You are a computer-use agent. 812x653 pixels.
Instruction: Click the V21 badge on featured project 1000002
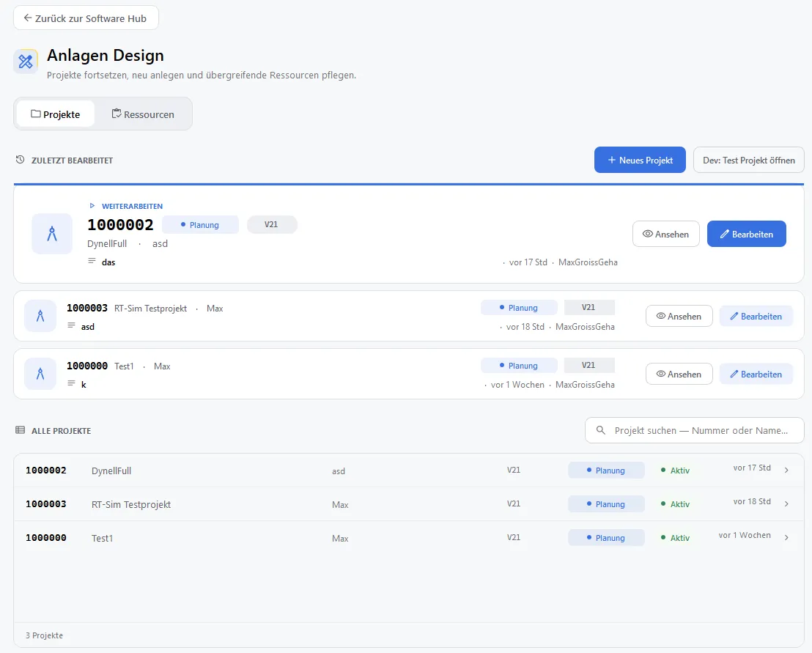coord(272,225)
